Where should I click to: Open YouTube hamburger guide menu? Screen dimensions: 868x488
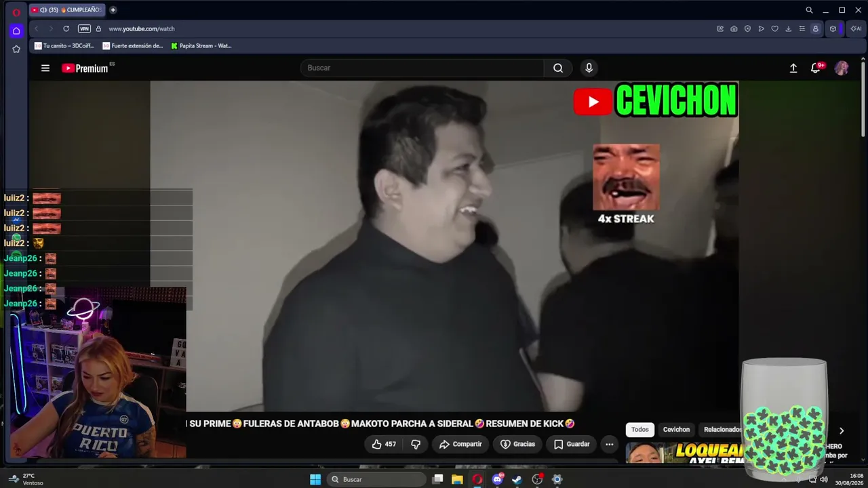coord(45,68)
